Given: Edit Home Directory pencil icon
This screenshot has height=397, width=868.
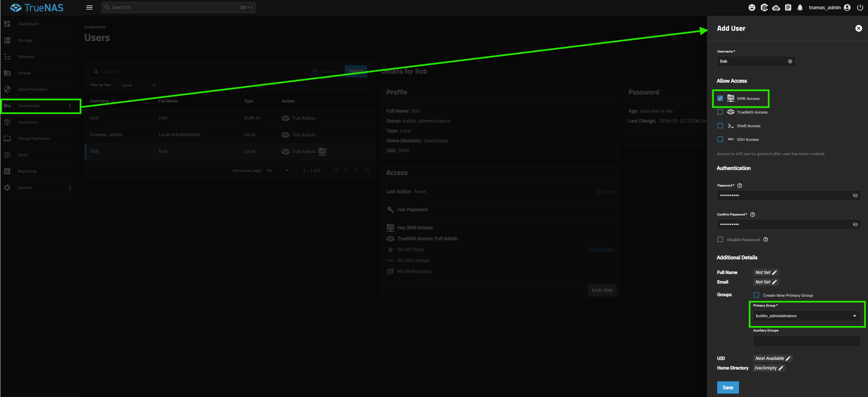Looking at the screenshot, I should point(781,368).
